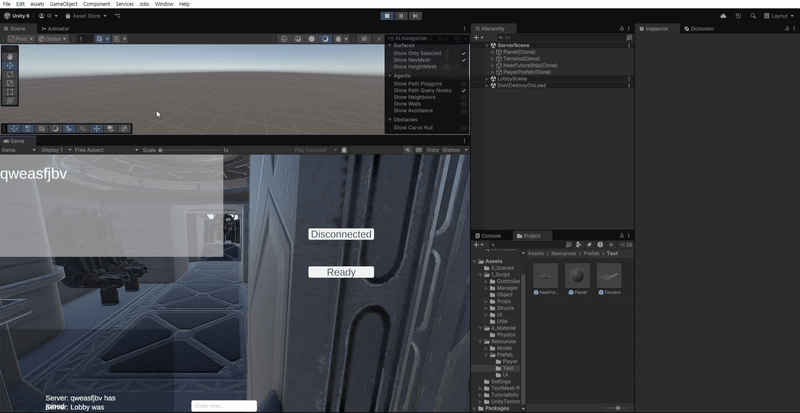Expand LobbyScene in Hierarchy
Screen dimensions: 800x413
pos(487,79)
